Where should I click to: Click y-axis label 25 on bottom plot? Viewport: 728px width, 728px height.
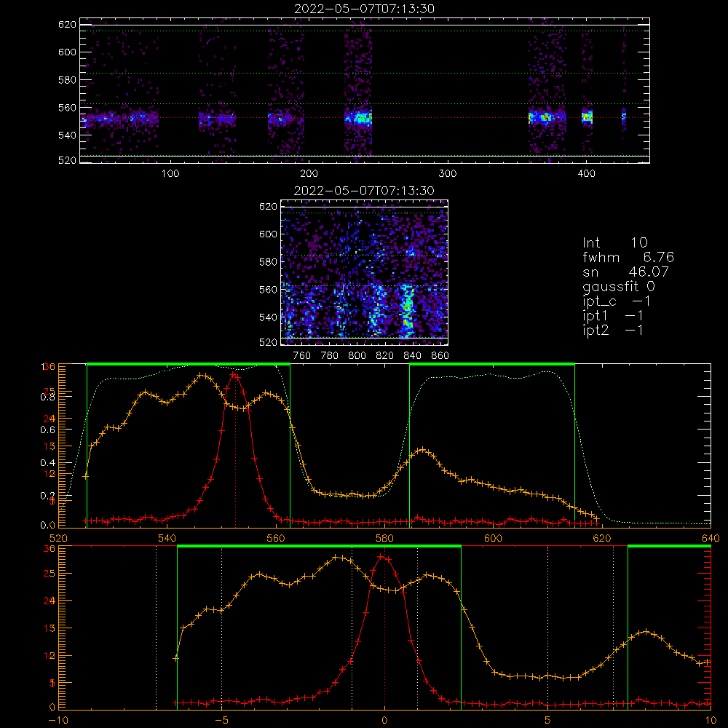click(x=50, y=574)
